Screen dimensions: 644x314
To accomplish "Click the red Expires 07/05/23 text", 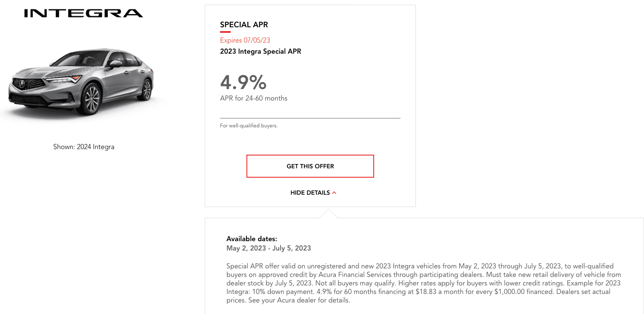I will 245,40.
